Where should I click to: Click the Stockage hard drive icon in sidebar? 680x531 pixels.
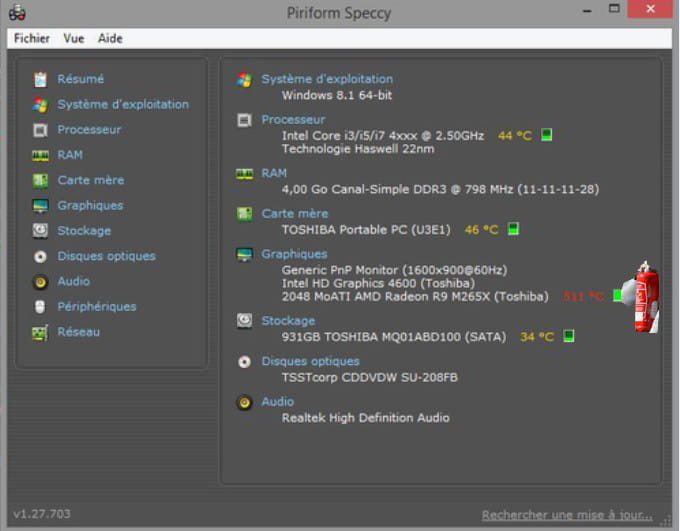click(x=40, y=231)
